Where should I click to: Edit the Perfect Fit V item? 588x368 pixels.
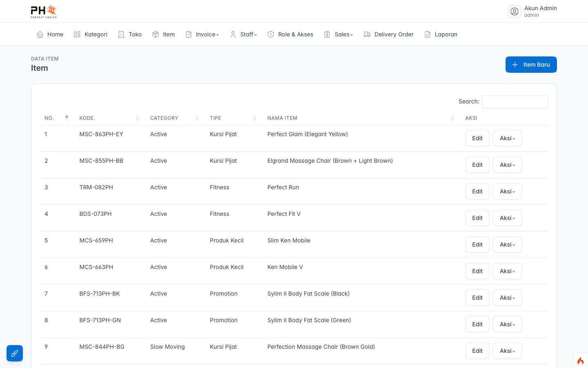click(x=477, y=218)
